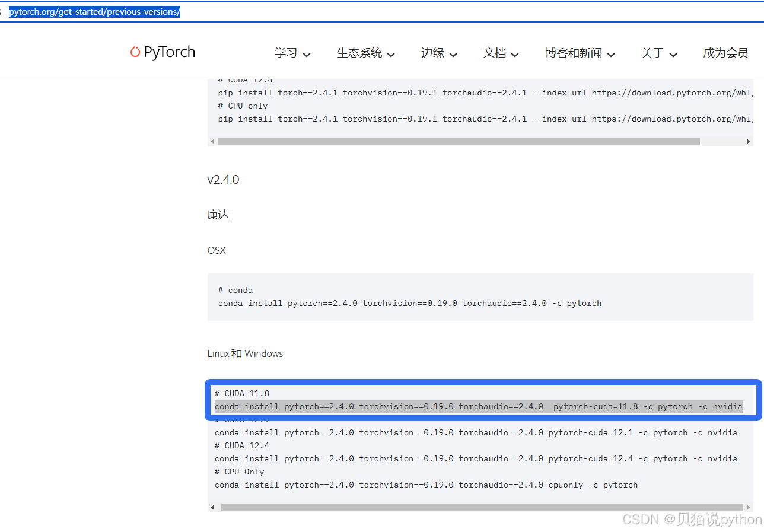Open the 学习 menu

tap(286, 53)
